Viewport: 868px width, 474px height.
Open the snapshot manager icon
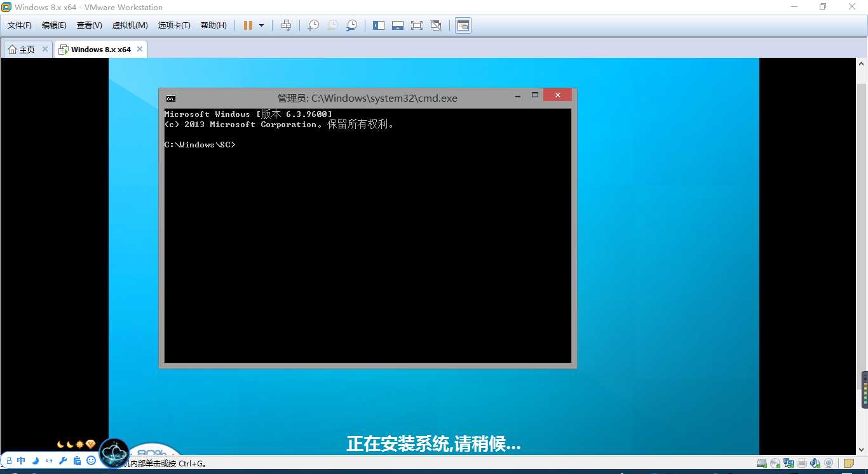[x=351, y=25]
